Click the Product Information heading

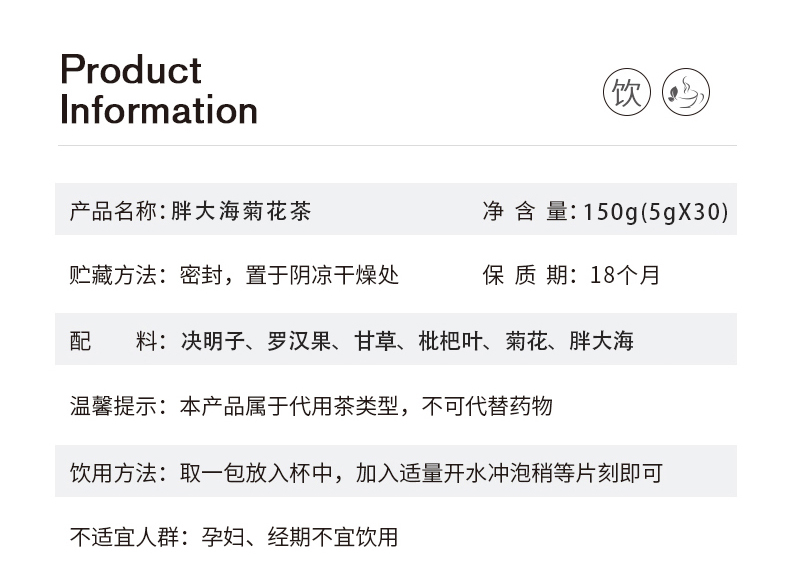[159, 89]
